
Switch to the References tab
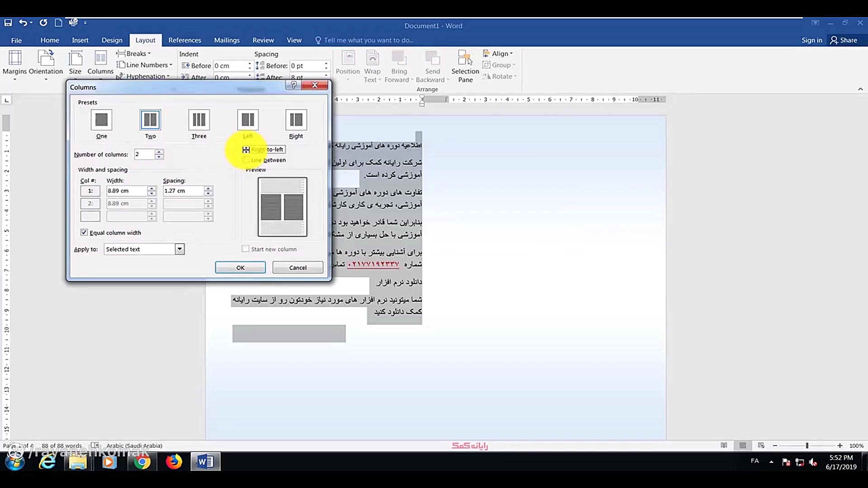[x=185, y=40]
